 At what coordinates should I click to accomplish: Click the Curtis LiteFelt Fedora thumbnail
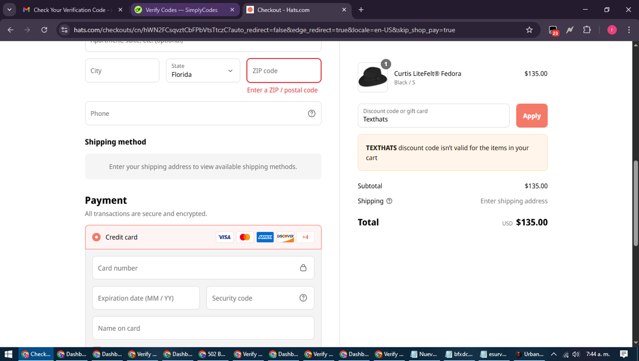[x=372, y=77]
